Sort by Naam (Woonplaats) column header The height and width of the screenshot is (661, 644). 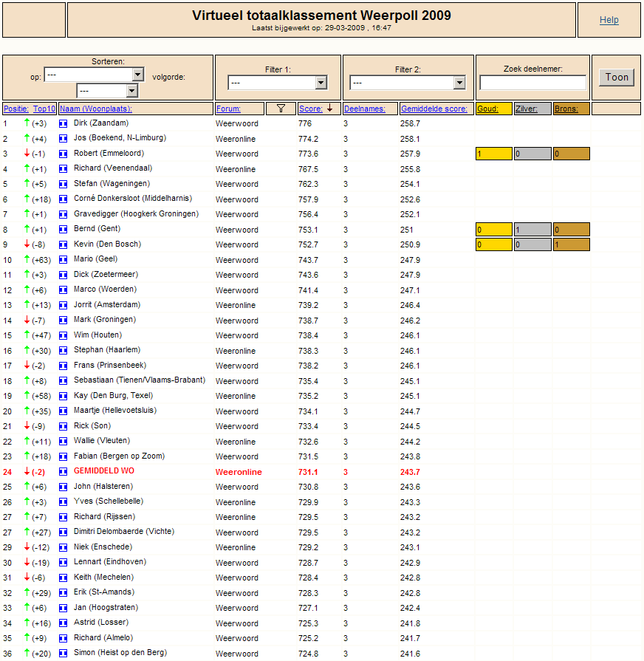click(x=96, y=109)
